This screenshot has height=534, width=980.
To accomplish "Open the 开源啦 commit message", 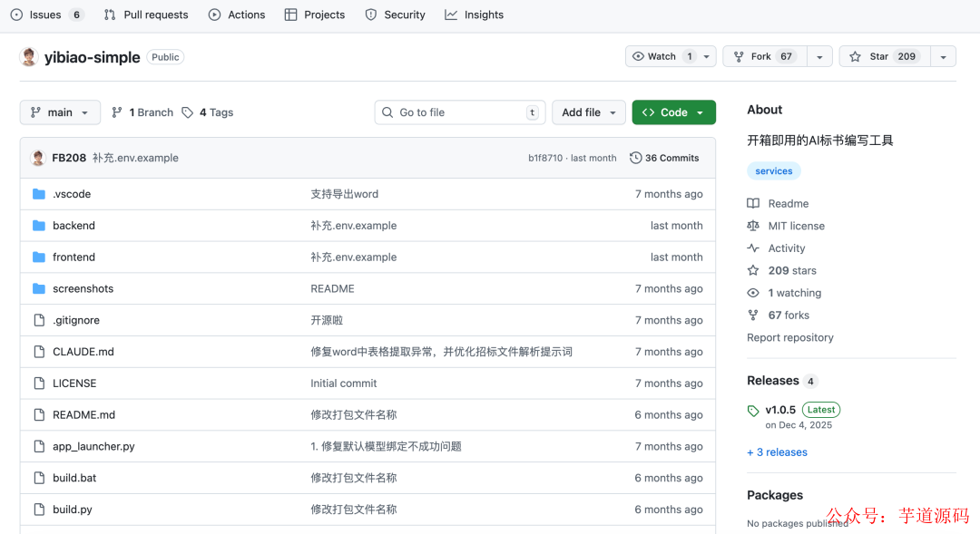I will (327, 320).
